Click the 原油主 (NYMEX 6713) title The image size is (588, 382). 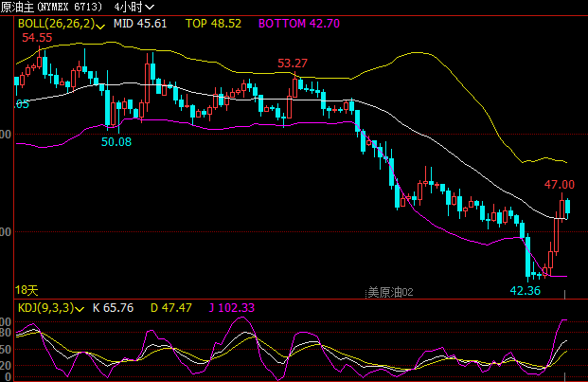tap(51, 7)
